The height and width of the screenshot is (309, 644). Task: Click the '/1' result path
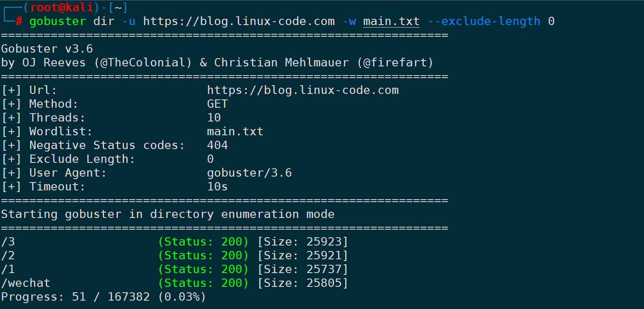[8, 269]
